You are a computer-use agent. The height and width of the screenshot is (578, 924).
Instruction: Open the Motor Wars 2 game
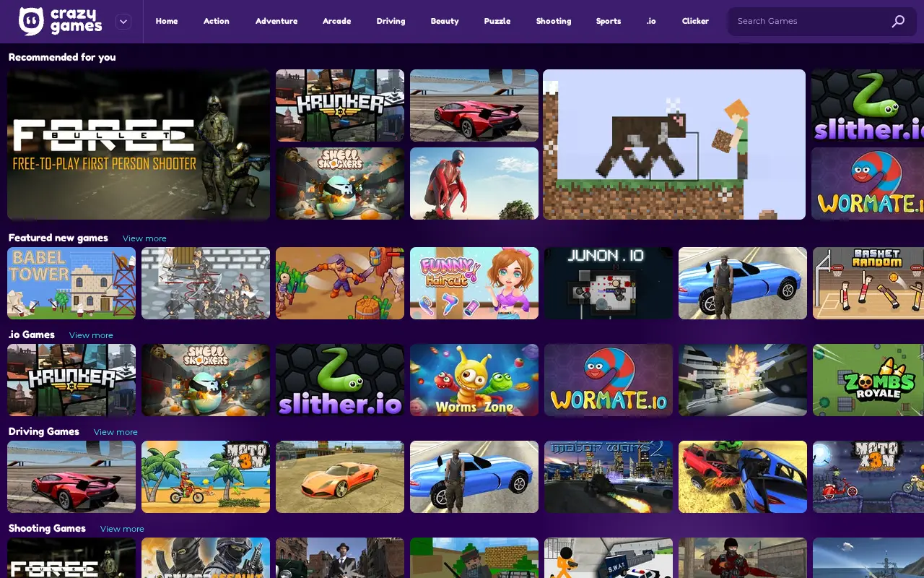[x=609, y=477]
